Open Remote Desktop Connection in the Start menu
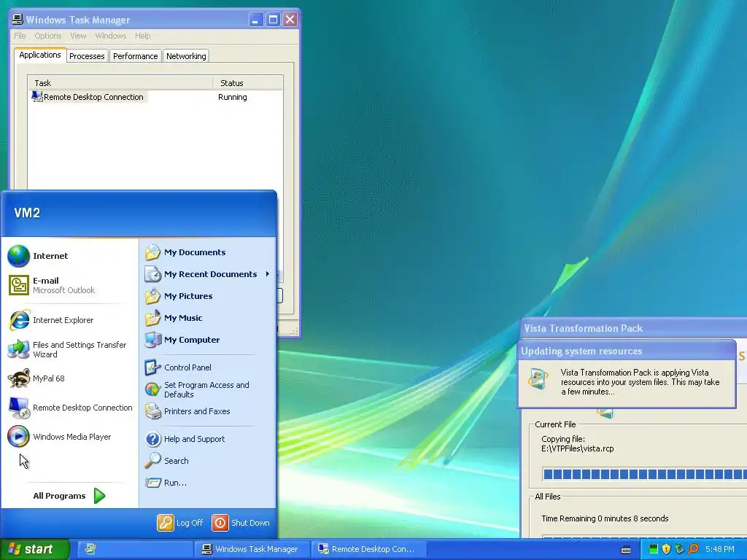The width and height of the screenshot is (747, 560). point(71,408)
